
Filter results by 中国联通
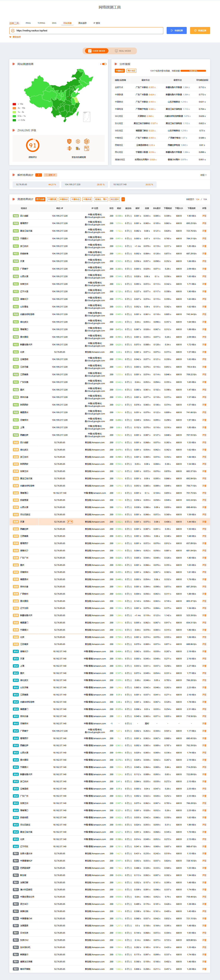click(x=52, y=199)
